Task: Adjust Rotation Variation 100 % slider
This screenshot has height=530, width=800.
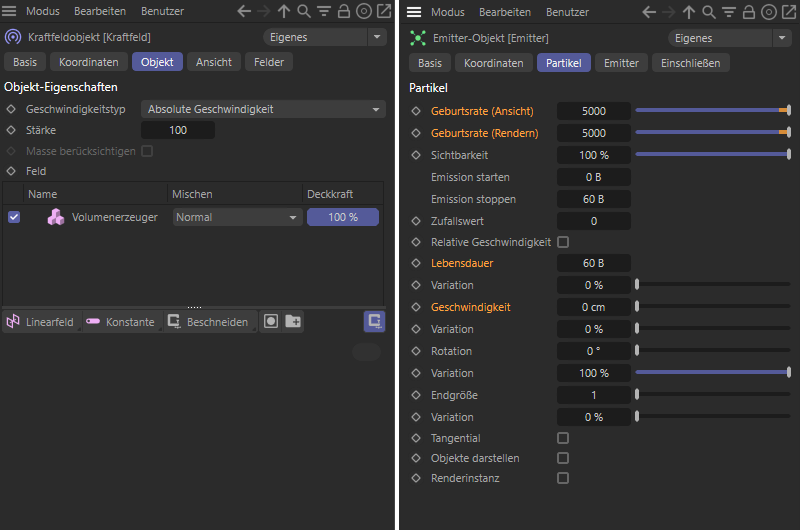Action: tap(713, 372)
